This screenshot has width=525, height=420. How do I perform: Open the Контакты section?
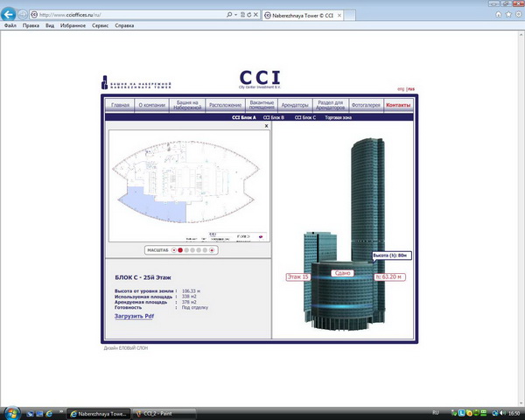pos(398,105)
